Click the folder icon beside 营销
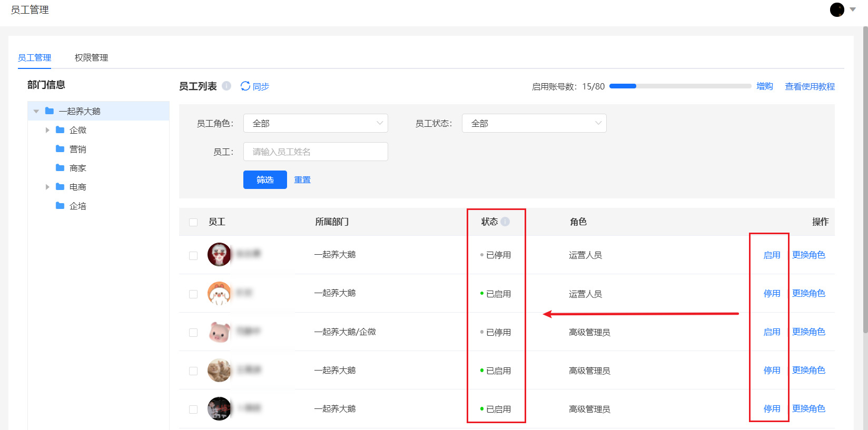The image size is (868, 430). (x=60, y=148)
